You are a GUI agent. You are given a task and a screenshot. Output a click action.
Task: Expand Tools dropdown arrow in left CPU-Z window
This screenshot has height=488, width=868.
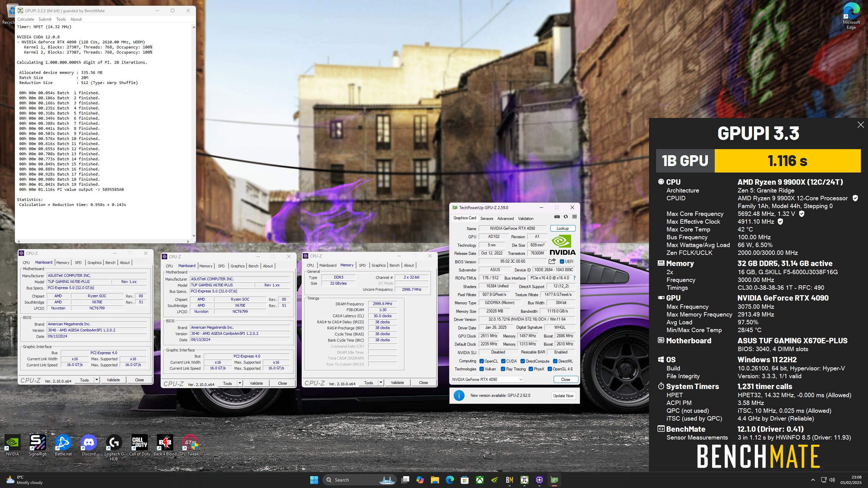(x=97, y=380)
